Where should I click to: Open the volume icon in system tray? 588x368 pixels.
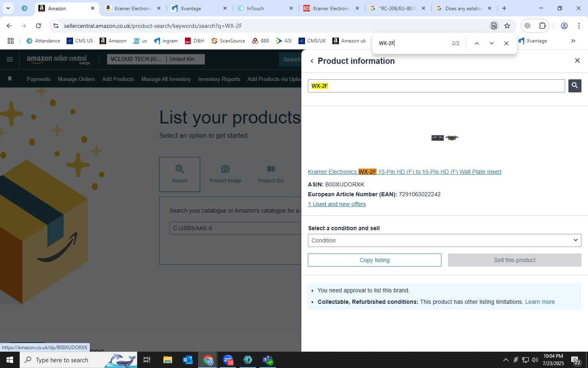point(535,360)
